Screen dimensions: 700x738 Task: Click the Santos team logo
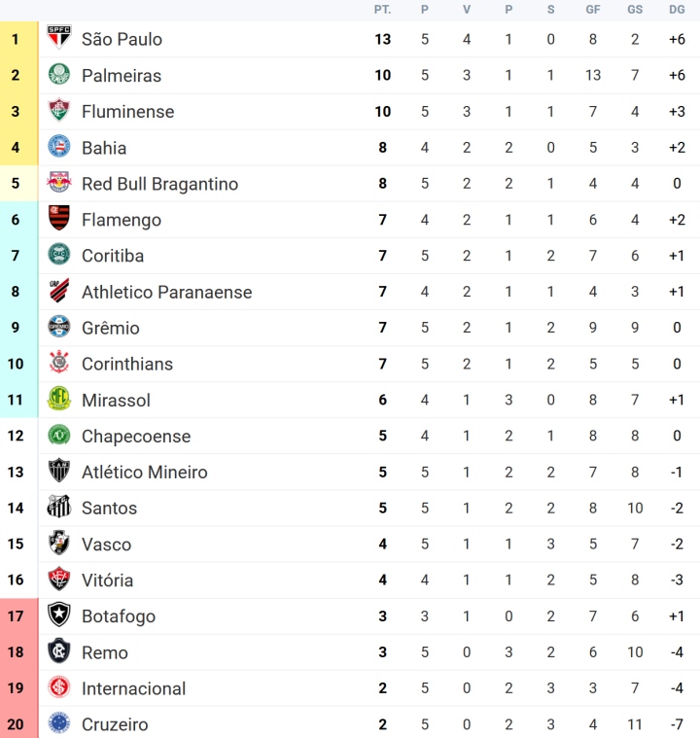[x=59, y=508]
